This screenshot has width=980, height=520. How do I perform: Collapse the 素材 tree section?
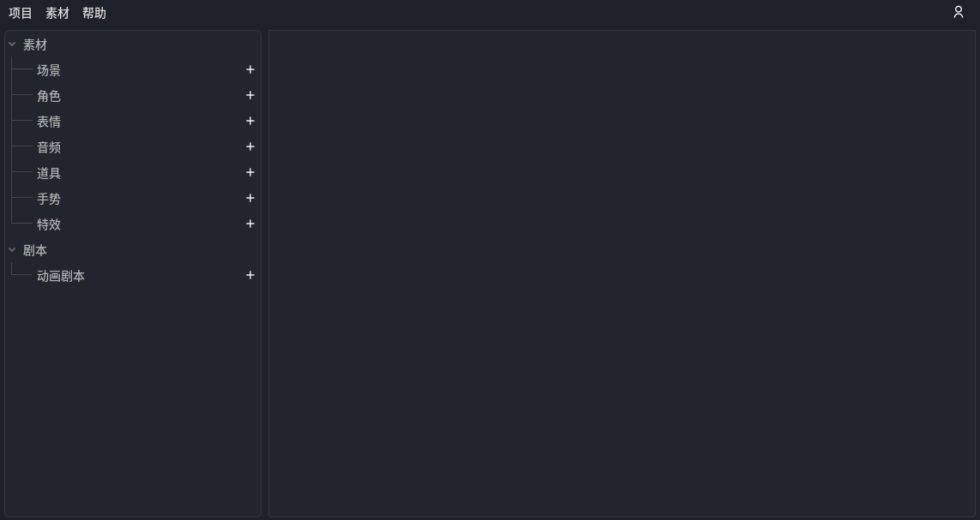12,44
